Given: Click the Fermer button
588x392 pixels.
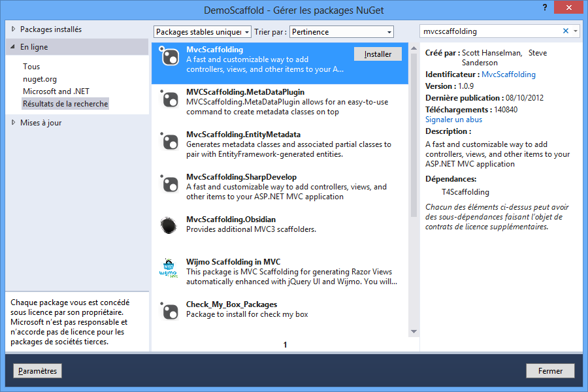Looking at the screenshot, I should pyautogui.click(x=550, y=370).
